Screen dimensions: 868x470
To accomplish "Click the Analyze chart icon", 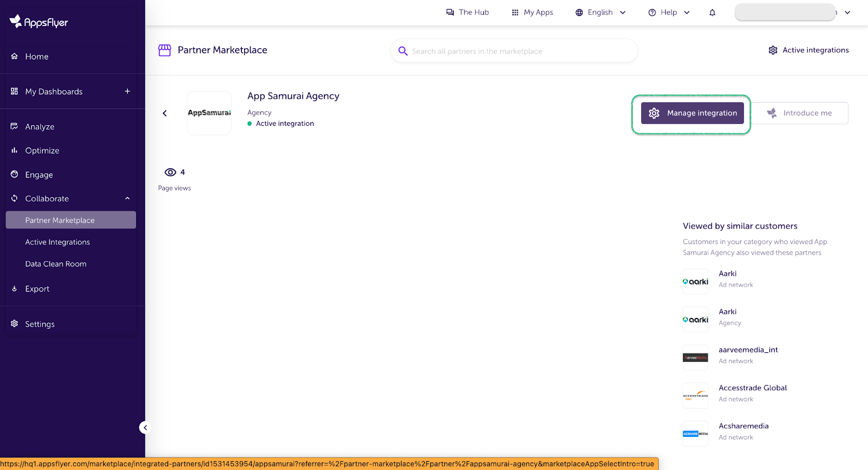I will pyautogui.click(x=15, y=126).
